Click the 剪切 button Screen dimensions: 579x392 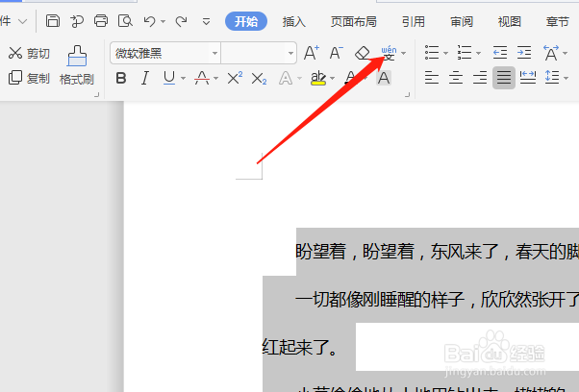click(29, 53)
